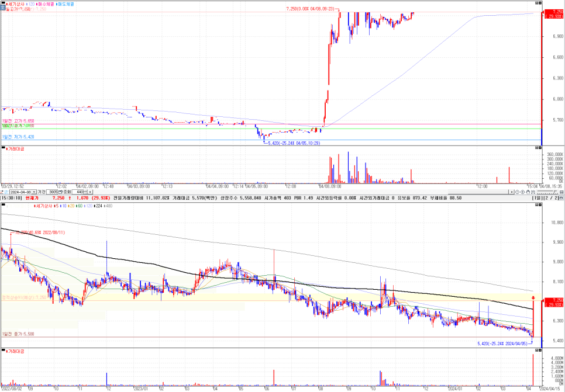The height and width of the screenshot is (392, 565).
Task: Click the small arrow button after the 440 field
Action: [x=89, y=192]
